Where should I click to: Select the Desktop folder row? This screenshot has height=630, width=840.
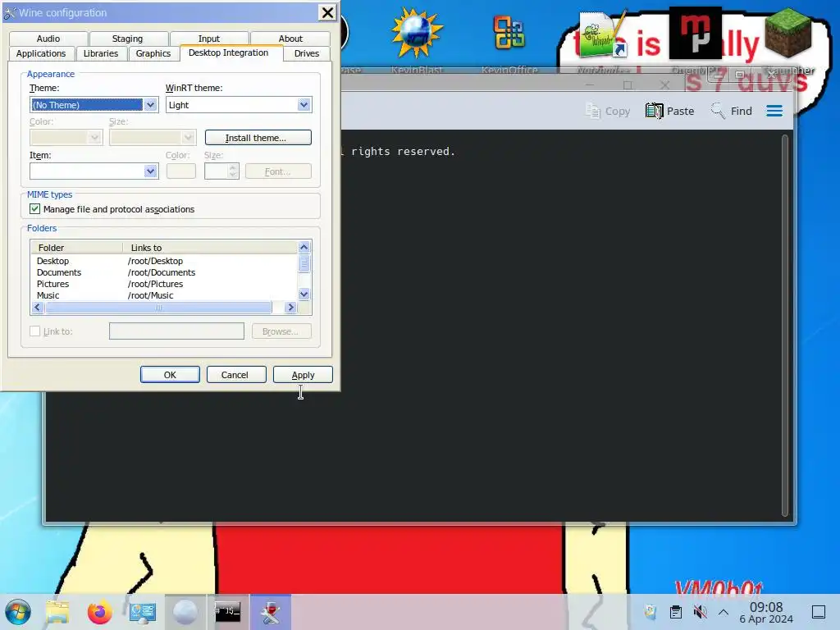164,261
